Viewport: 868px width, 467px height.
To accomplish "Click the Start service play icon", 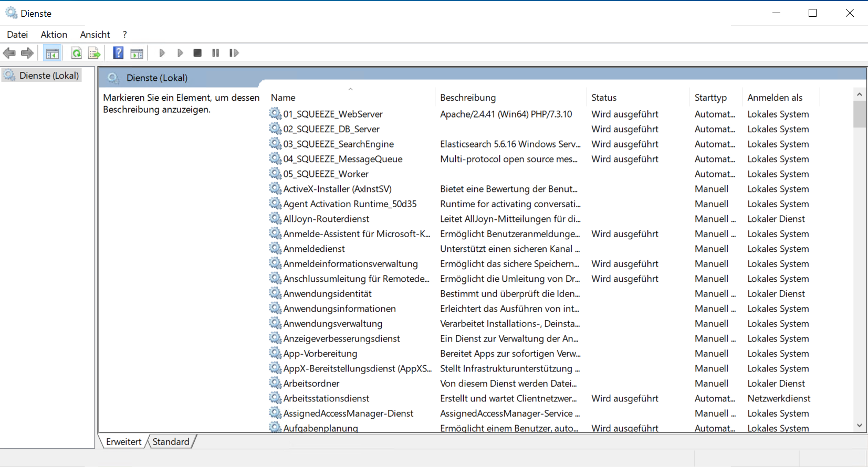I will point(162,53).
